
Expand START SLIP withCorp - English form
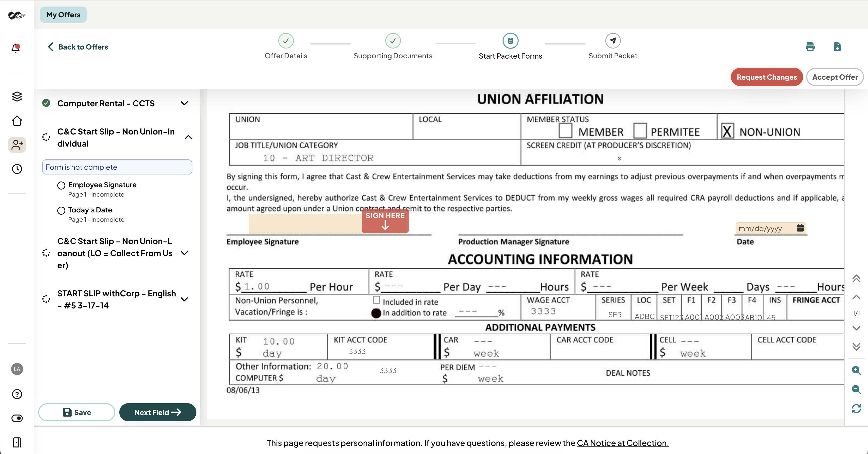[184, 299]
